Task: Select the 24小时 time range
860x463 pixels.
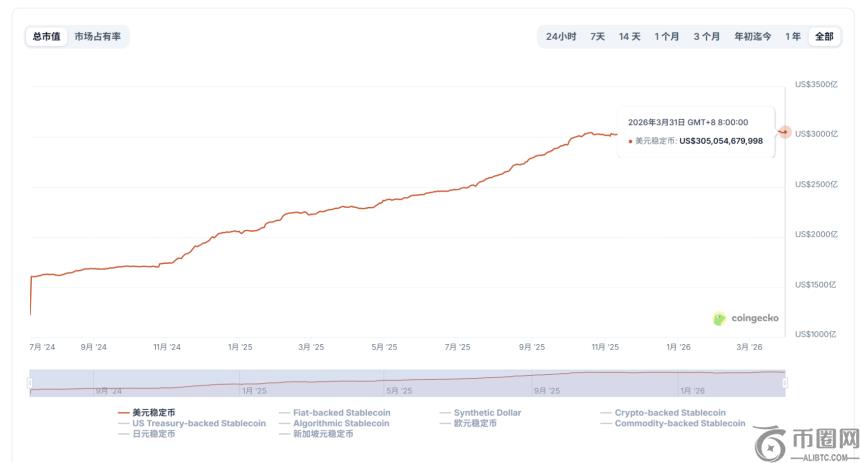Action: coord(560,36)
